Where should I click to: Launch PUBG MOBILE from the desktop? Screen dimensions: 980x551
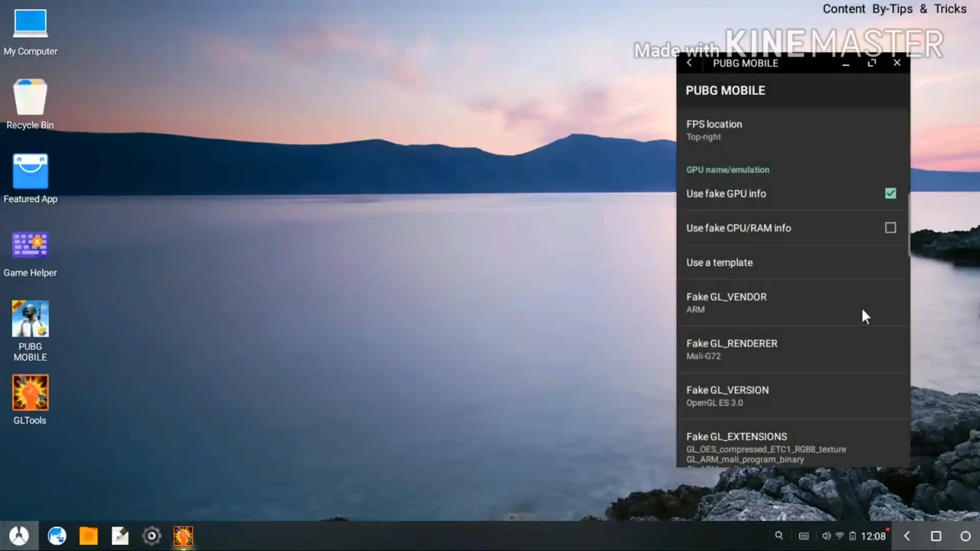(x=31, y=331)
